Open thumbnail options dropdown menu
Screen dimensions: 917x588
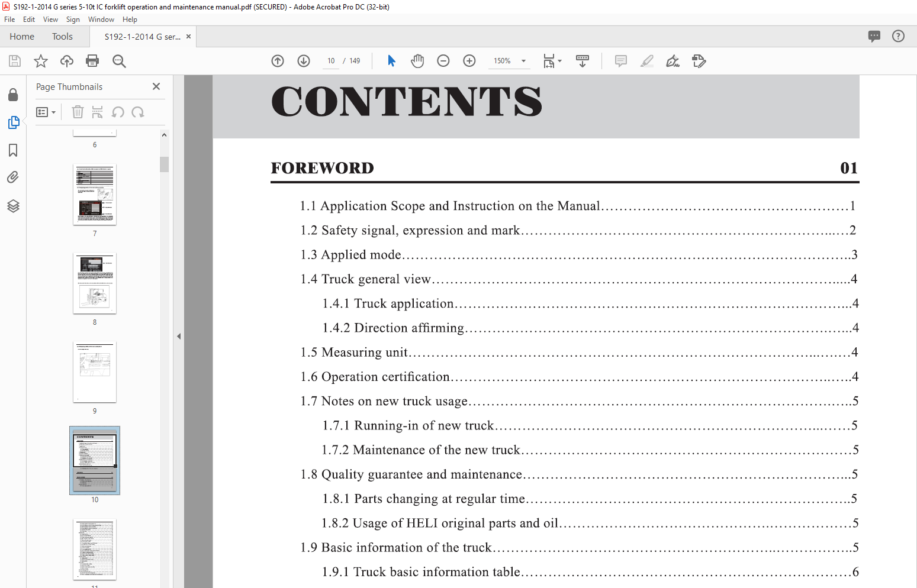pyautogui.click(x=46, y=112)
